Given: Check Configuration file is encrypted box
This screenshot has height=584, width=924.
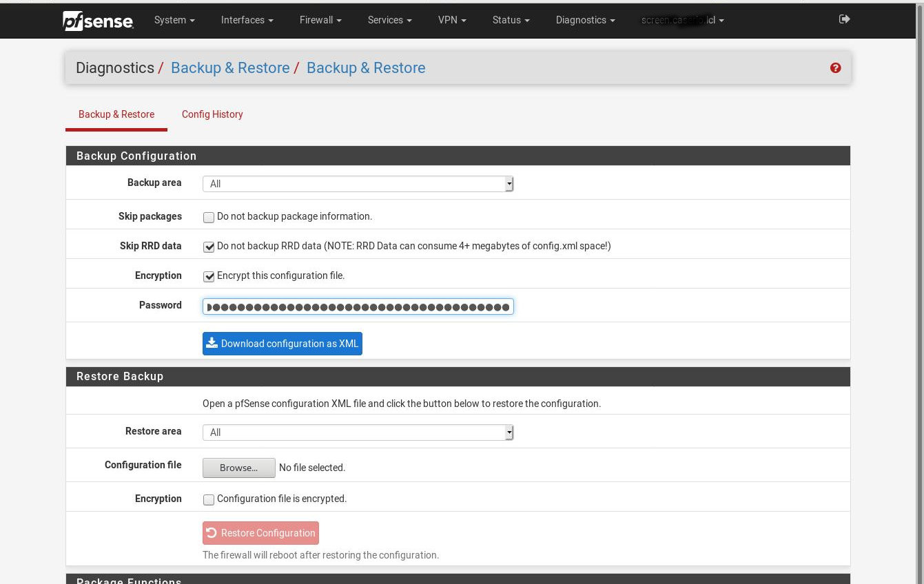Looking at the screenshot, I should 209,500.
